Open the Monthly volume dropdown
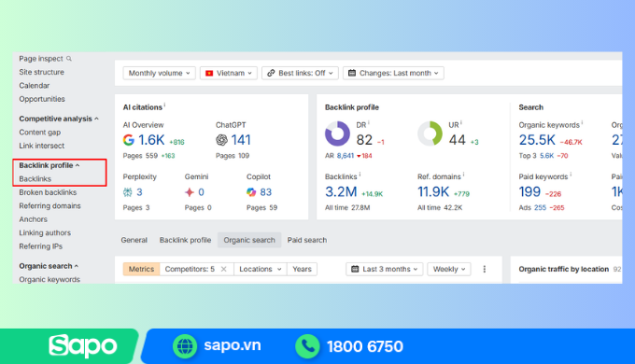635x364 pixels. coord(159,74)
